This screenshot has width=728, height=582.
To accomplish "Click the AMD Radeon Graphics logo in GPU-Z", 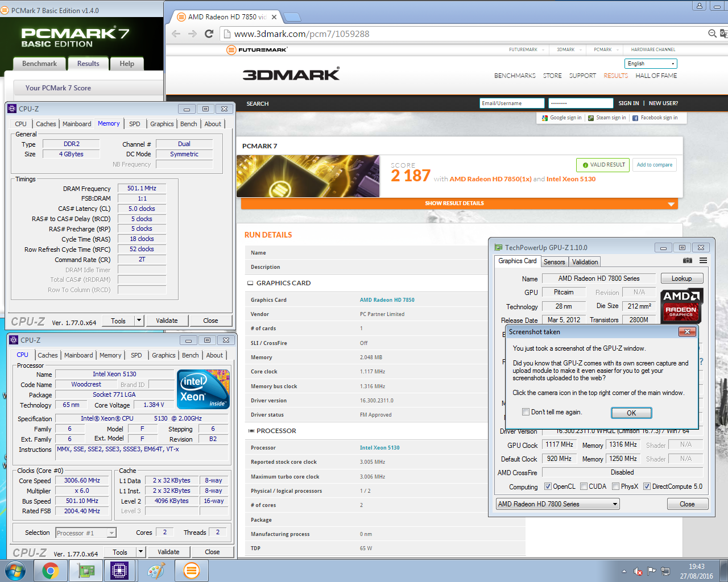I will click(682, 305).
